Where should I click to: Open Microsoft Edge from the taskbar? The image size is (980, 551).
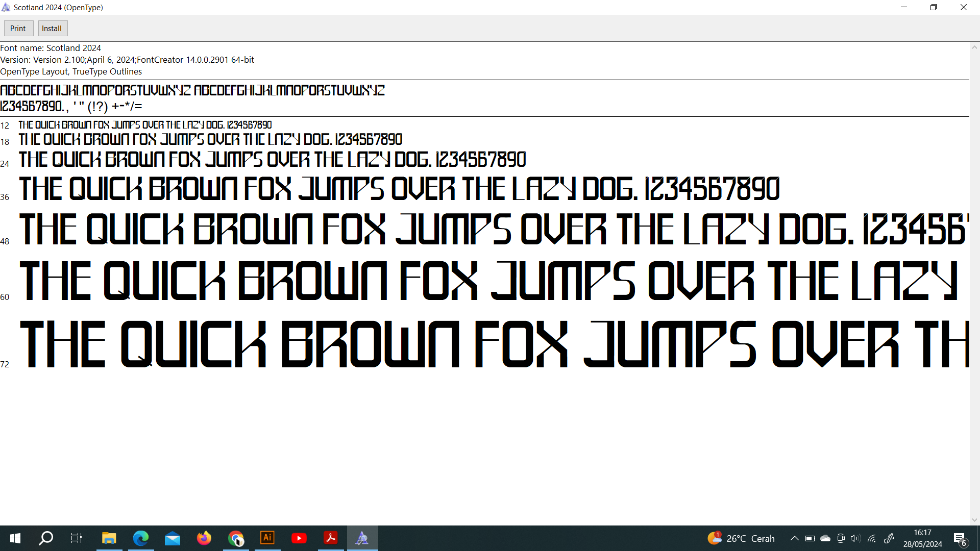(x=141, y=538)
